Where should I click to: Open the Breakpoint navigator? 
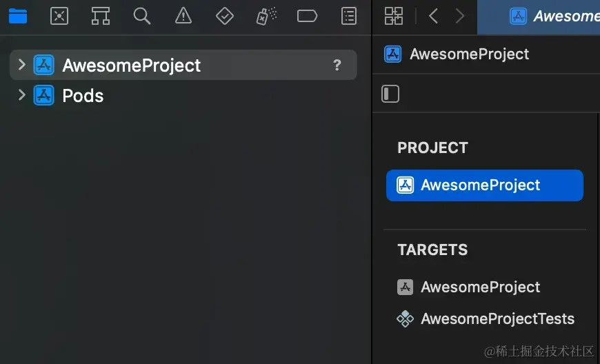tap(308, 16)
